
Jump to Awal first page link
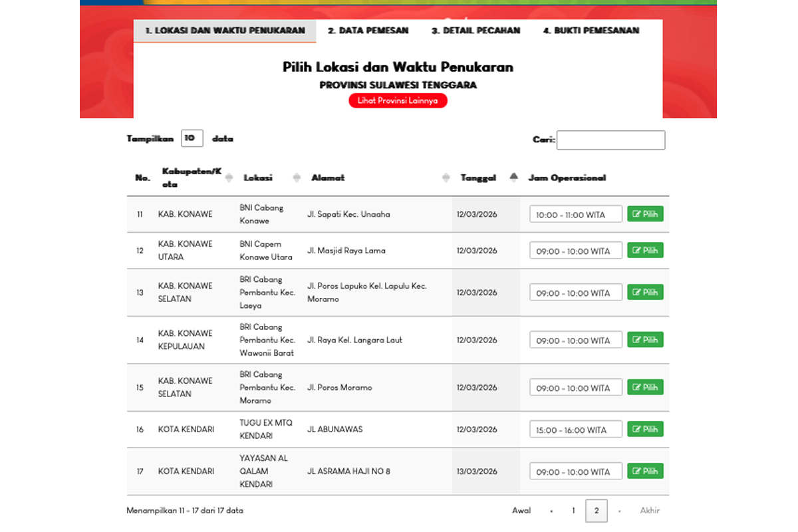click(521, 511)
